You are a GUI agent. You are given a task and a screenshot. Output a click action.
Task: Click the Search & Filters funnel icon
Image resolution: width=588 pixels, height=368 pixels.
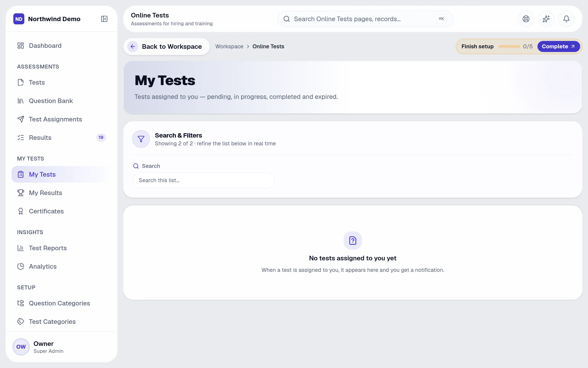pyautogui.click(x=141, y=139)
